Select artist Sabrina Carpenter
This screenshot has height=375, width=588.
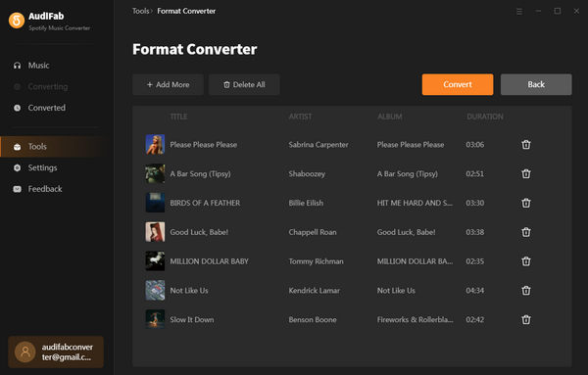point(318,145)
